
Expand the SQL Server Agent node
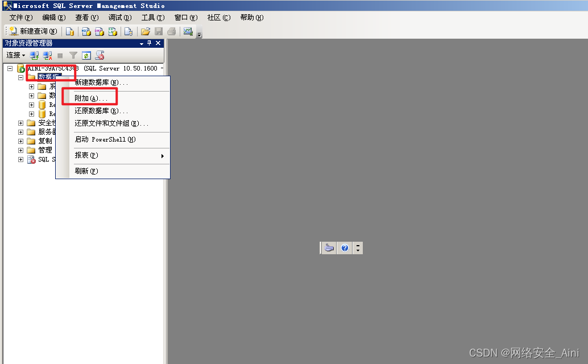[x=21, y=159]
